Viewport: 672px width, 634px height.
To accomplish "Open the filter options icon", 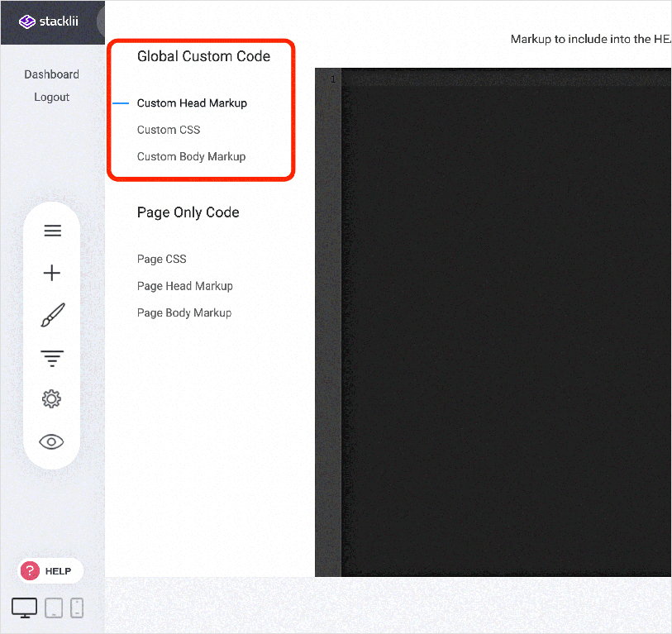I will (x=52, y=358).
